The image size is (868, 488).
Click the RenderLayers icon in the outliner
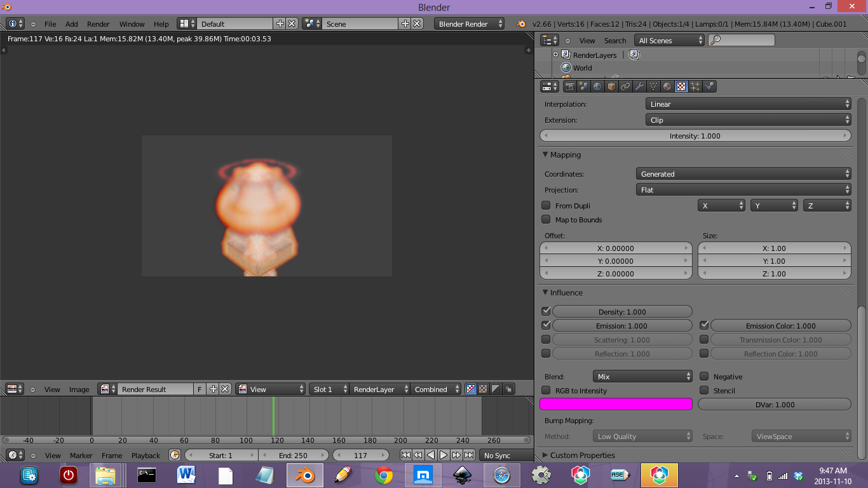566,55
